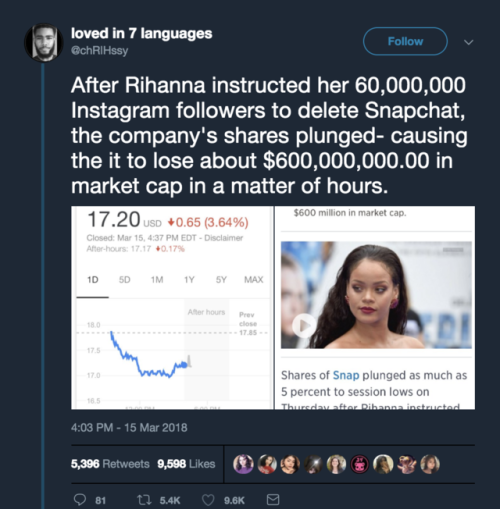500x509 pixels.
Task: Like the tweet with heart icon
Action: tap(208, 500)
